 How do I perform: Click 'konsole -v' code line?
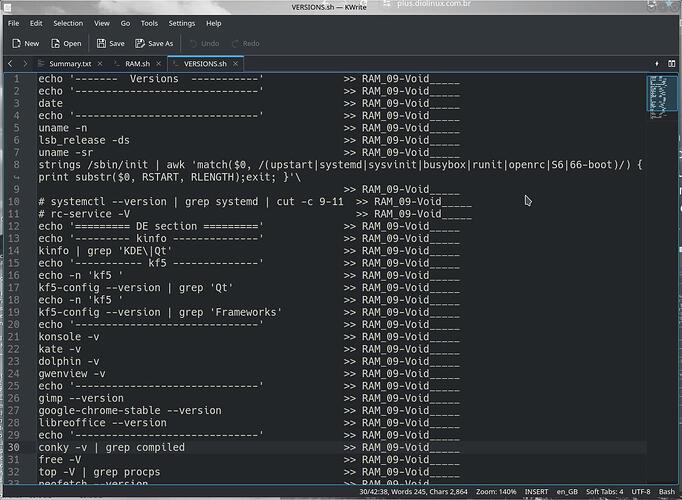[x=69, y=337]
